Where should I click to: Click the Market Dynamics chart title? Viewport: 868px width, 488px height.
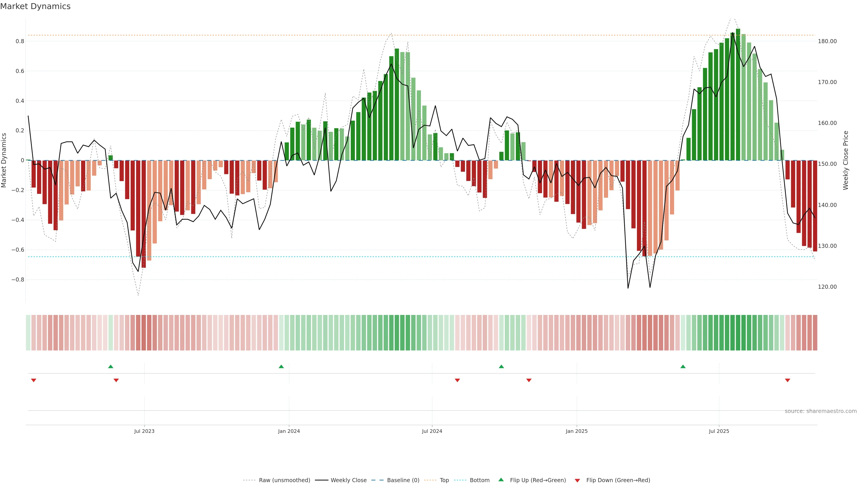click(x=35, y=6)
